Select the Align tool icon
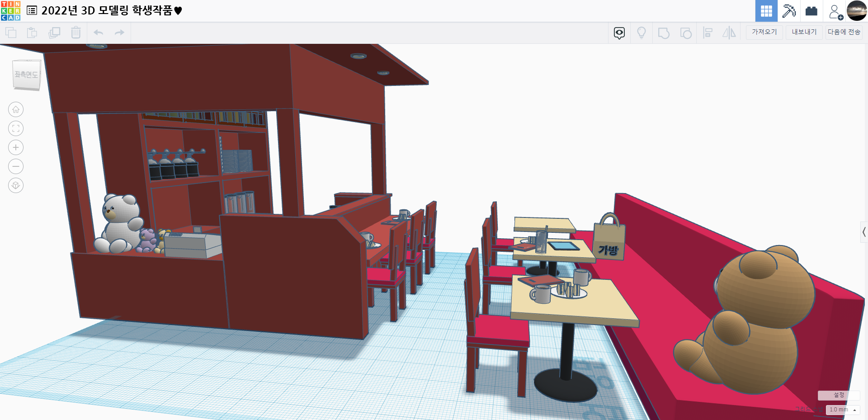Image resolution: width=868 pixels, height=420 pixels. tap(708, 33)
